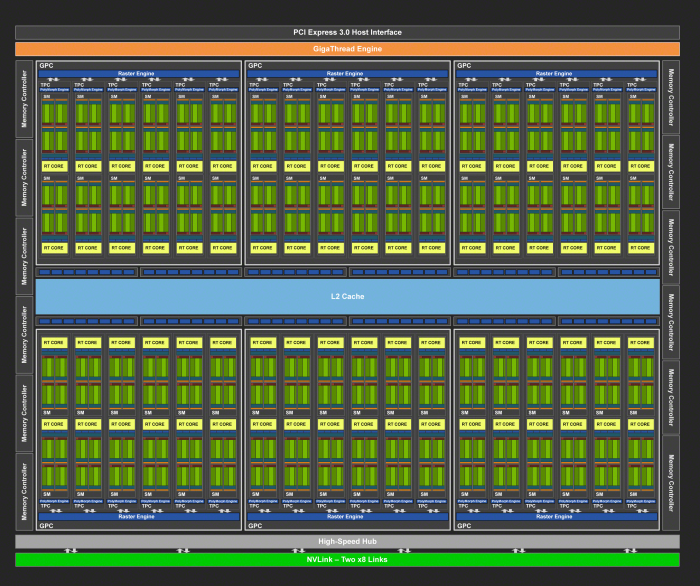Viewport: 700px width, 586px height.
Task: Select the GPC label of bottom-middle cluster
Action: coord(255,526)
